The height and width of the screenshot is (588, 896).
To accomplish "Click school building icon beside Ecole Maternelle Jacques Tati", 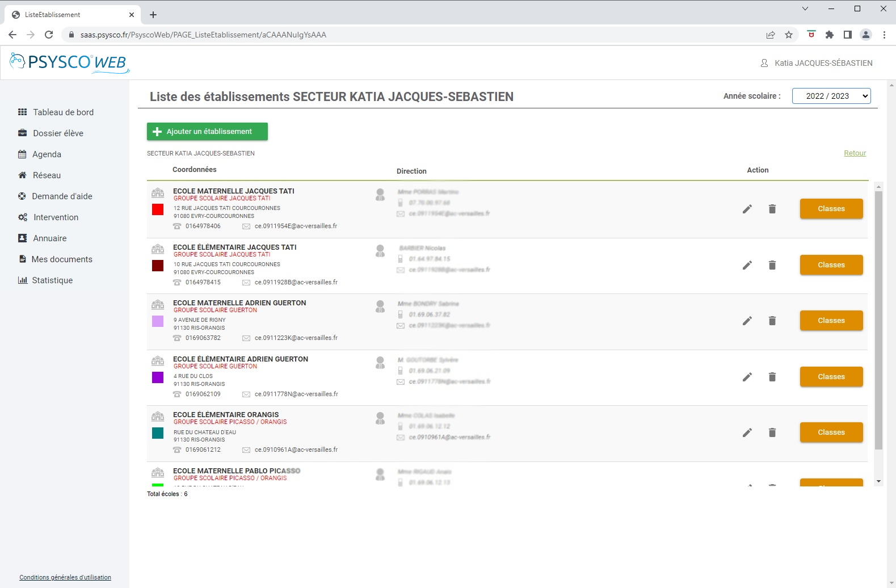I will coord(158,193).
